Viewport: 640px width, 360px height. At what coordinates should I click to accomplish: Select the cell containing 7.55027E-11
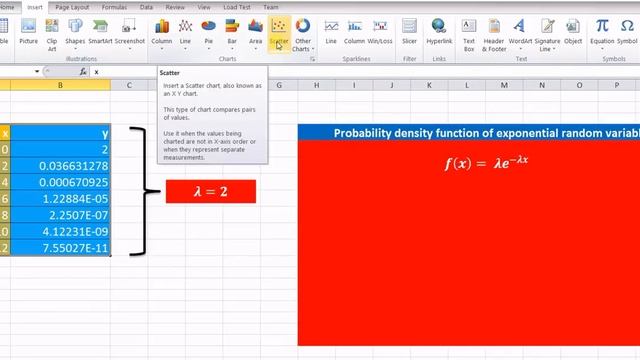point(60,248)
